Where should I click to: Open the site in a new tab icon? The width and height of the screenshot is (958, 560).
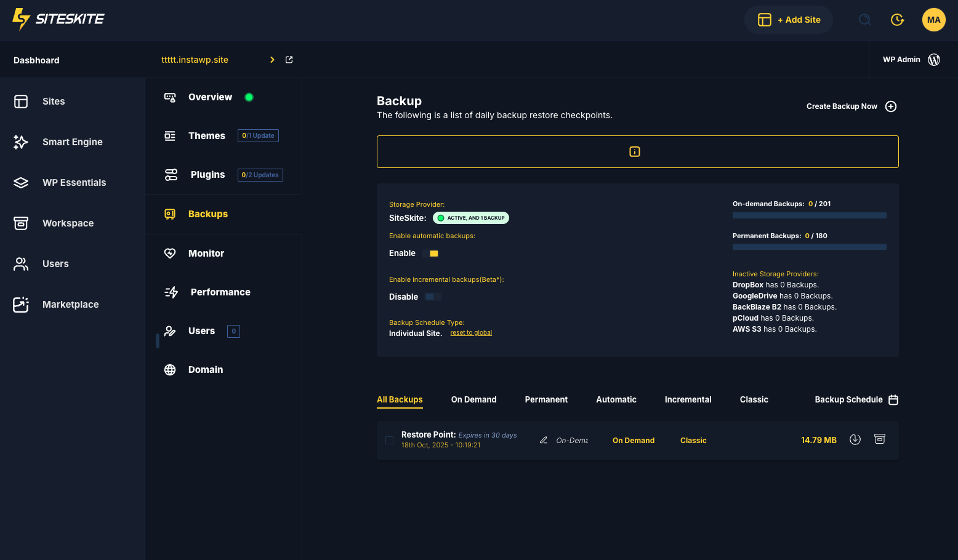point(289,60)
